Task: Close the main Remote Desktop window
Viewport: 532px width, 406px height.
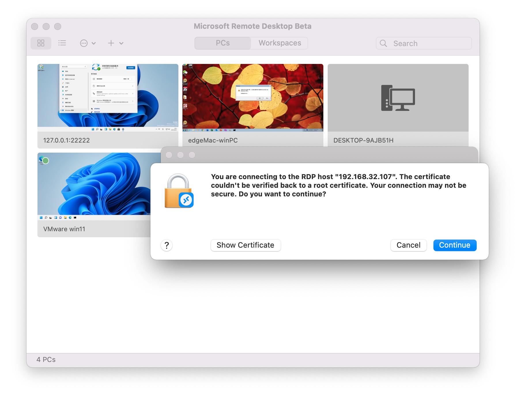Action: click(x=35, y=26)
